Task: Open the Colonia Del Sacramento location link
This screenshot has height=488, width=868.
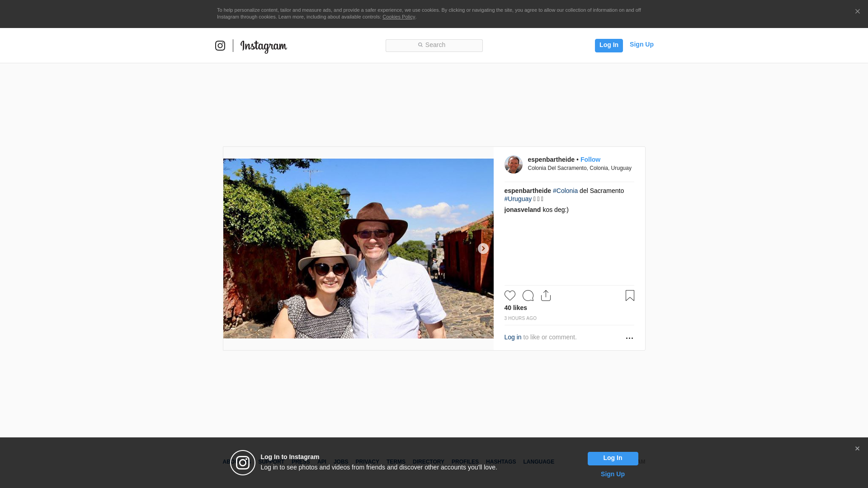Action: [x=579, y=168]
